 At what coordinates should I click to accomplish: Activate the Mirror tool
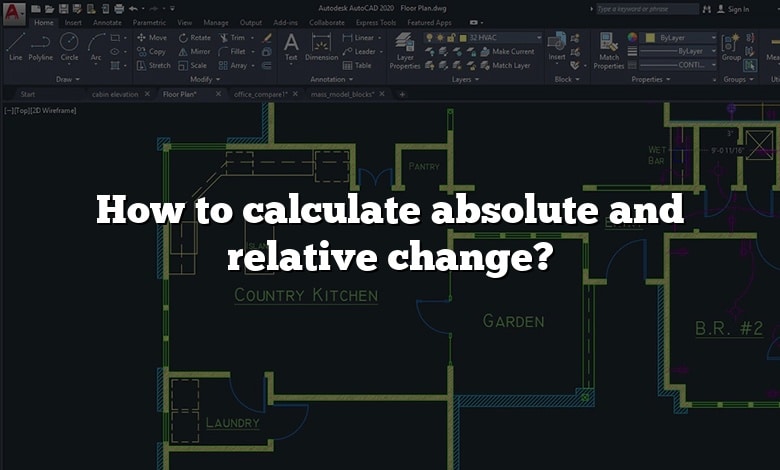tap(195, 51)
